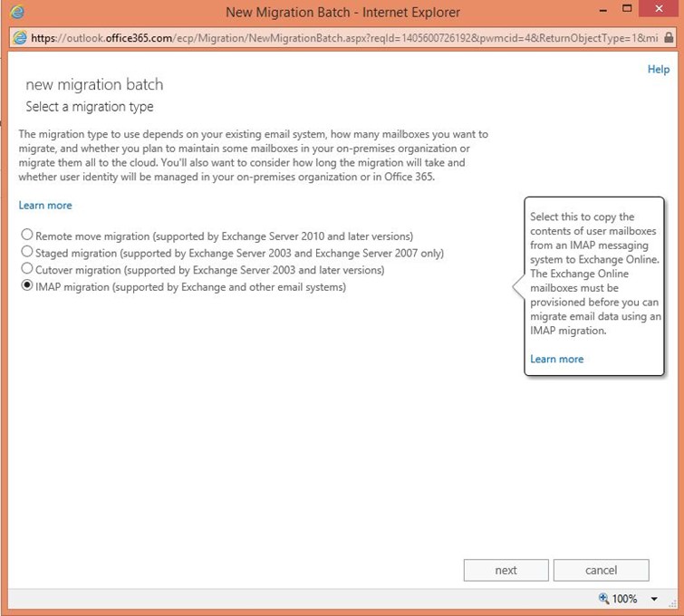Maximize the New Migration Batch window
684x616 pixels.
point(627,9)
